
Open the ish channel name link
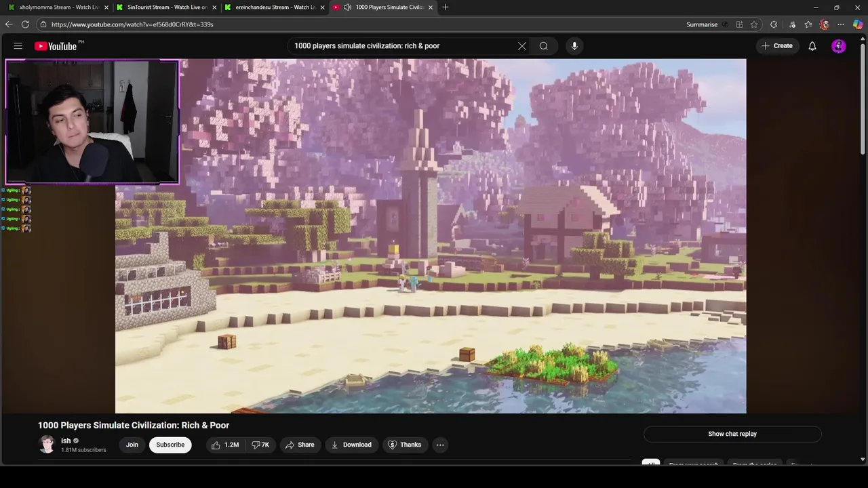coord(66,441)
